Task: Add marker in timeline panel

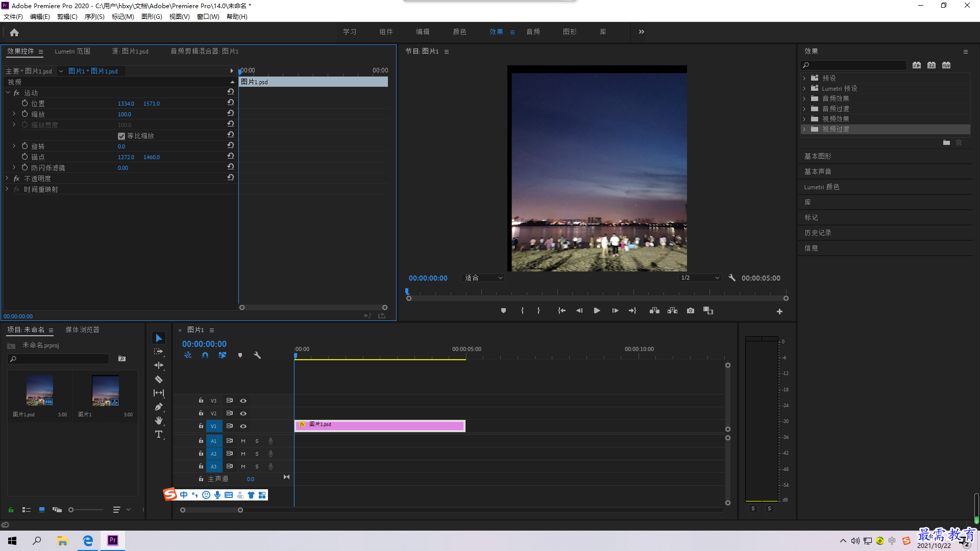Action: click(x=240, y=355)
